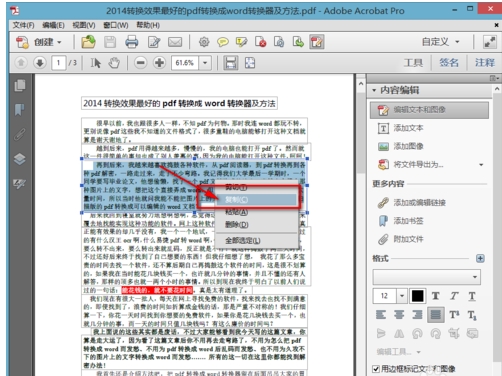Toggle underline text format
This screenshot has height=376, width=502.
[472, 296]
